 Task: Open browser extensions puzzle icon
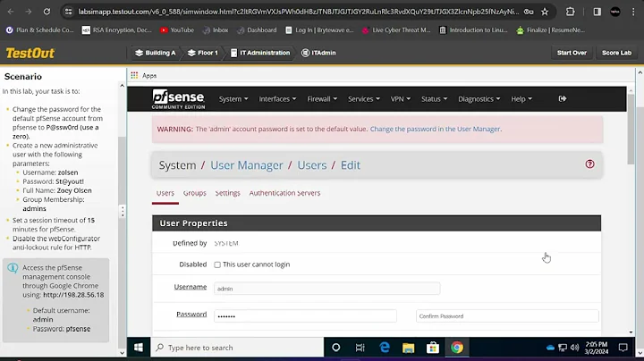[x=570, y=12]
